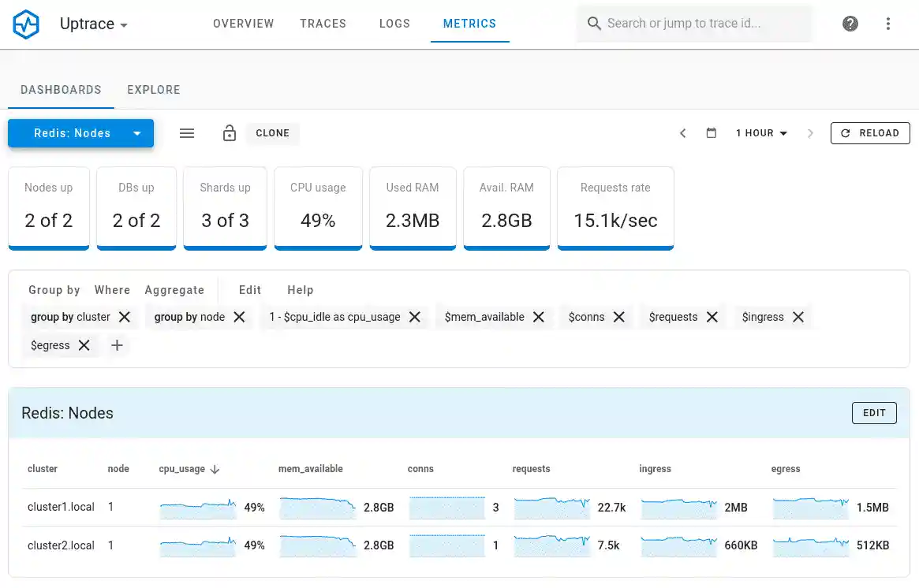Open the calendar date picker icon
The image size is (919, 588).
click(711, 133)
